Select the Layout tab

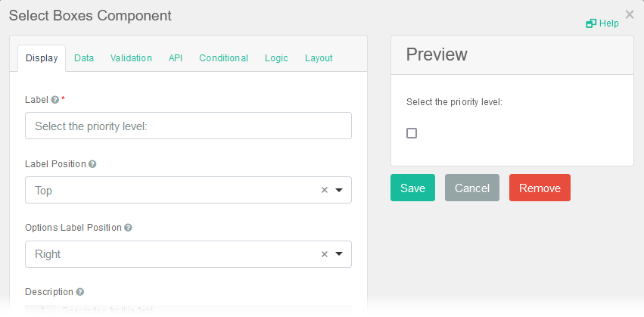[319, 58]
